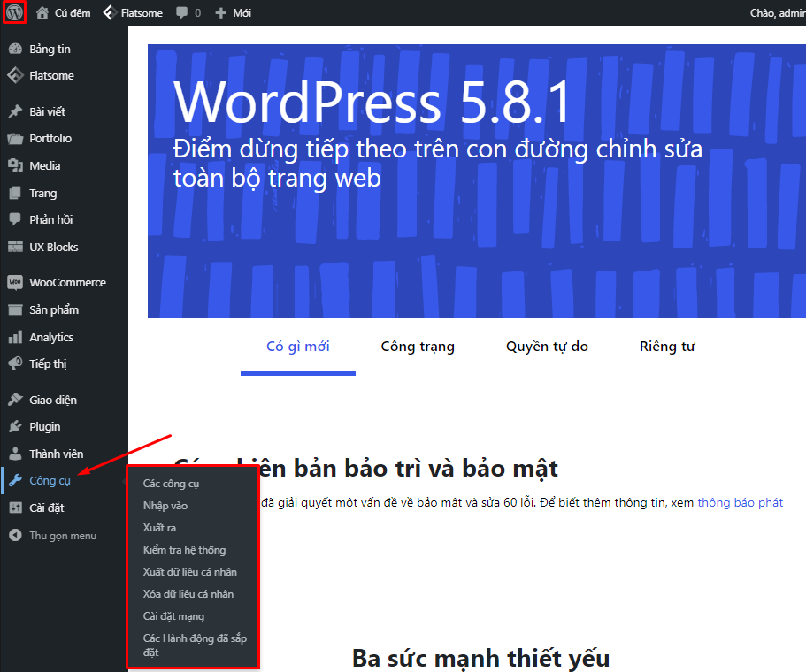Click the WordPress logo icon
This screenshot has width=806, height=672.
[x=14, y=12]
